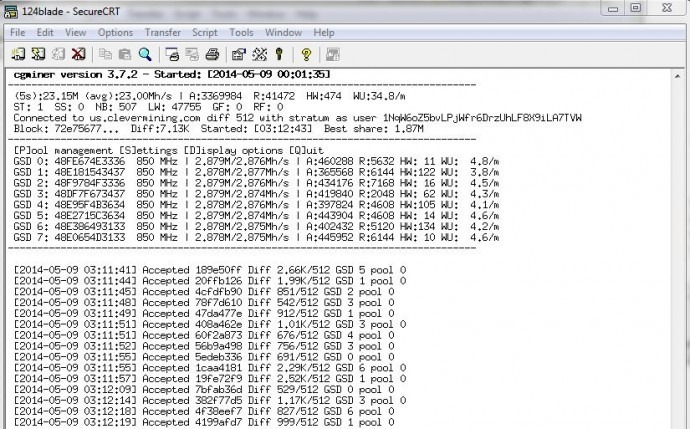Image resolution: width=690 pixels, height=429 pixels.
Task: Click the yellow Help question icon
Action: 306,54
